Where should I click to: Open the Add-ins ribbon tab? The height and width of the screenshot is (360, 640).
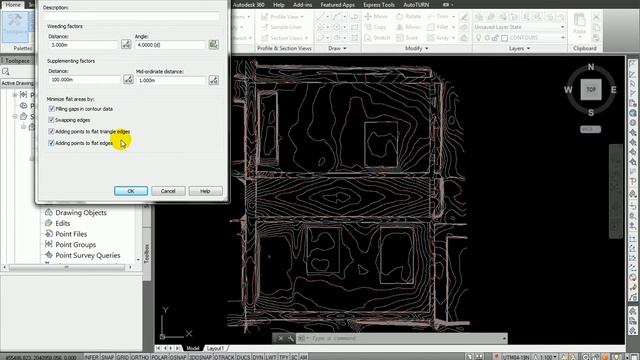302,5
